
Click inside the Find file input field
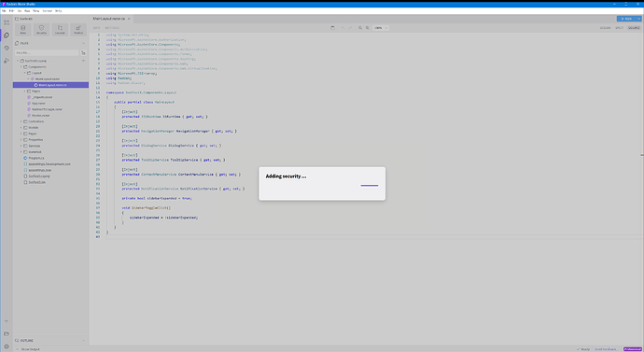[x=47, y=53]
